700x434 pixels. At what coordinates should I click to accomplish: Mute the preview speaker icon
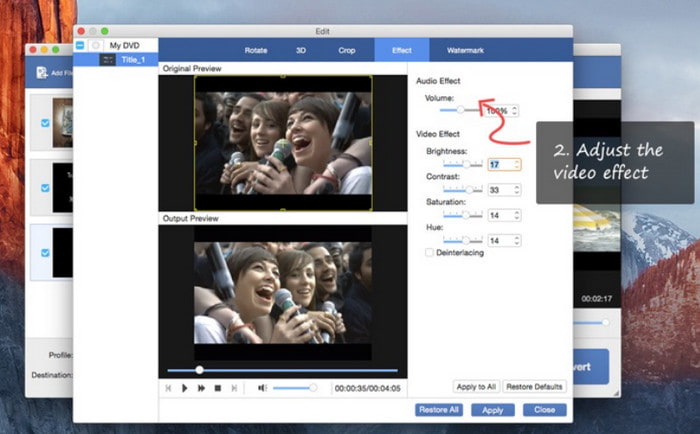pos(262,388)
